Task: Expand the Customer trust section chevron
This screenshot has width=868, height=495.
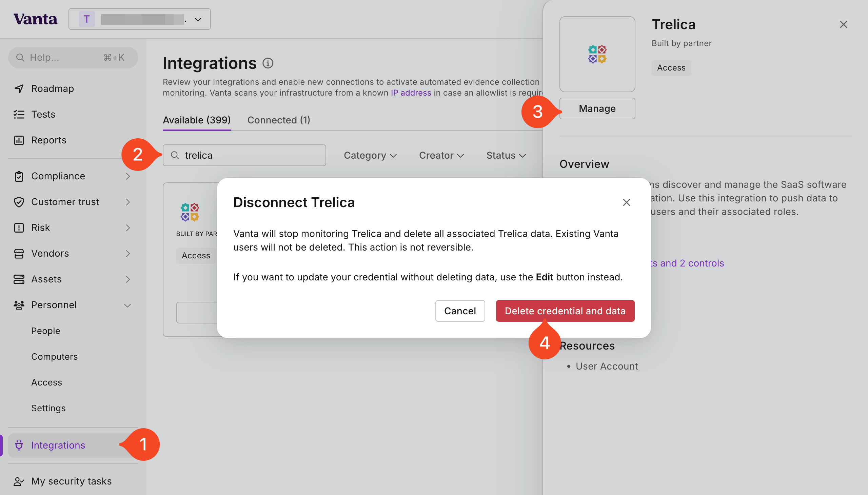Action: [x=128, y=202]
